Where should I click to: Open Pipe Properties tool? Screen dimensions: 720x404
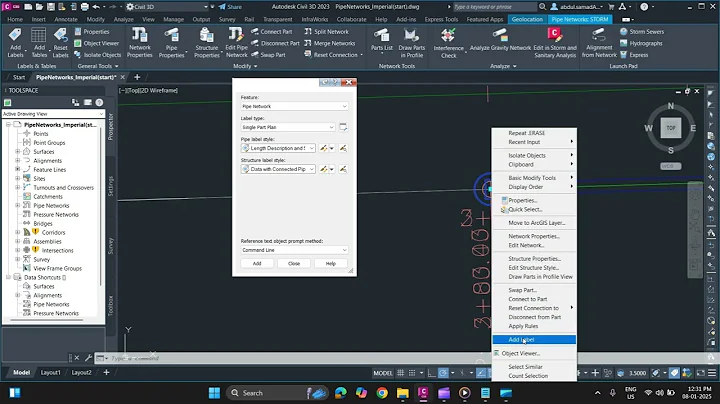171,42
